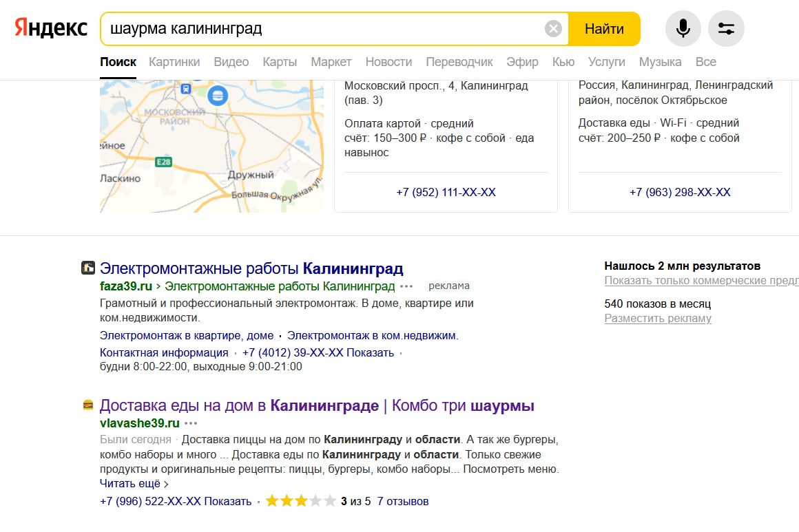Switch to the Видео tab

(231, 62)
